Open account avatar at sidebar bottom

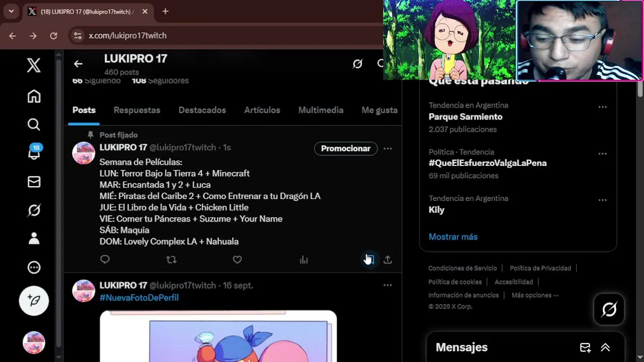click(x=34, y=342)
